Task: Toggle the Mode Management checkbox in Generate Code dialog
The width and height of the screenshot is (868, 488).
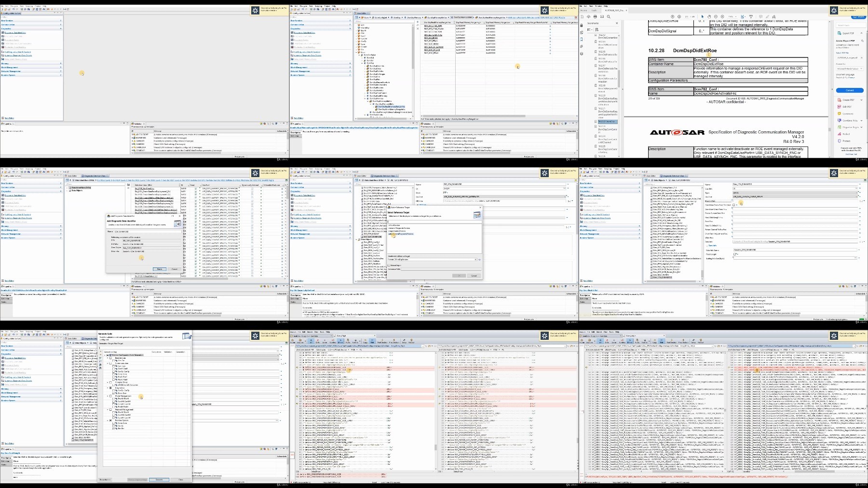Action: (110, 396)
